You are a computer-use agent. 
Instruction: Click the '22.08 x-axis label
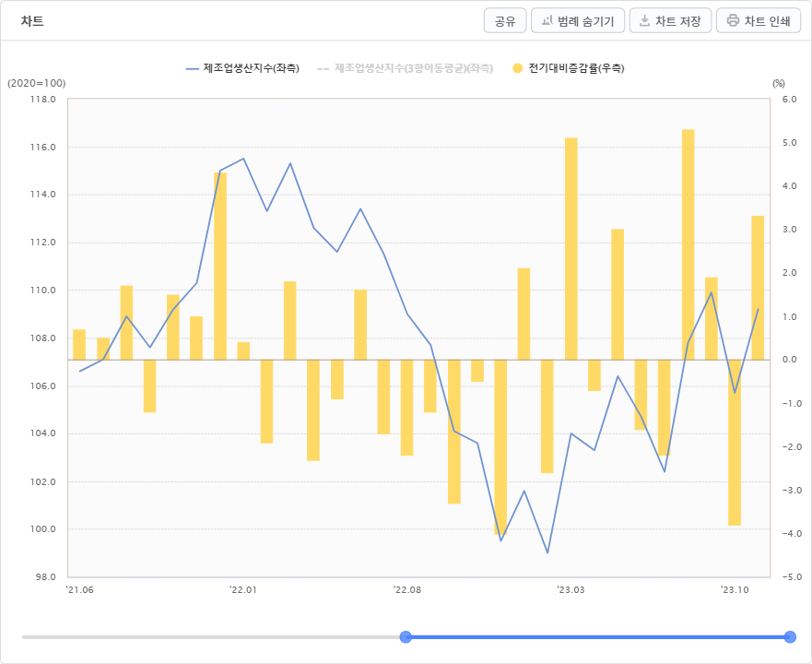tap(407, 590)
